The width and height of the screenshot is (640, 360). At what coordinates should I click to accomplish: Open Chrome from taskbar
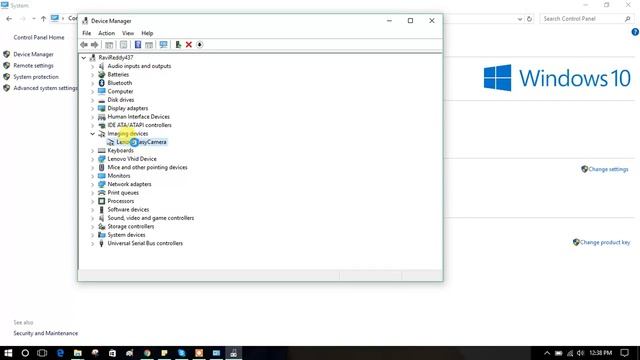point(147,353)
